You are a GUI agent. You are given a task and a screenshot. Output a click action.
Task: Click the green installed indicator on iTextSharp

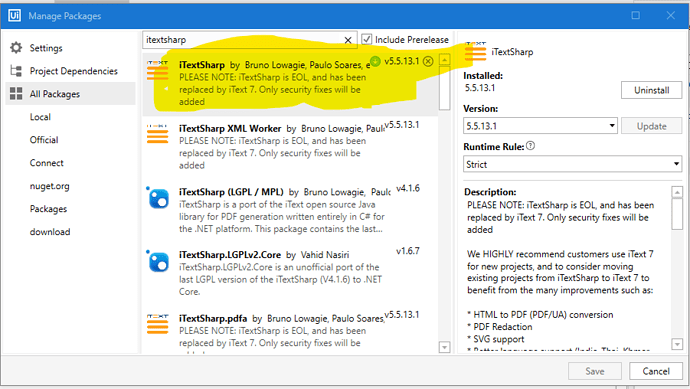tap(375, 61)
